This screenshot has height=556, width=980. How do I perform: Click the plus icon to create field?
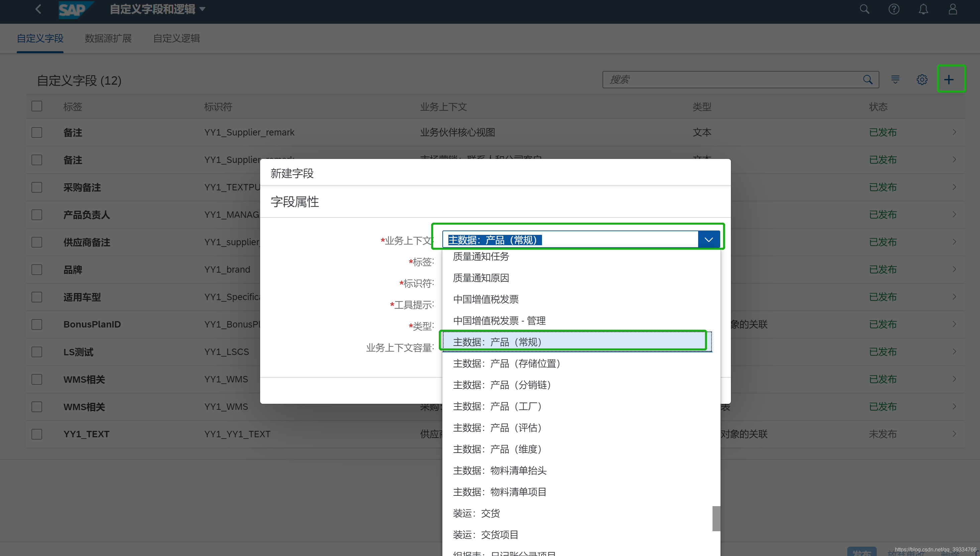point(949,79)
